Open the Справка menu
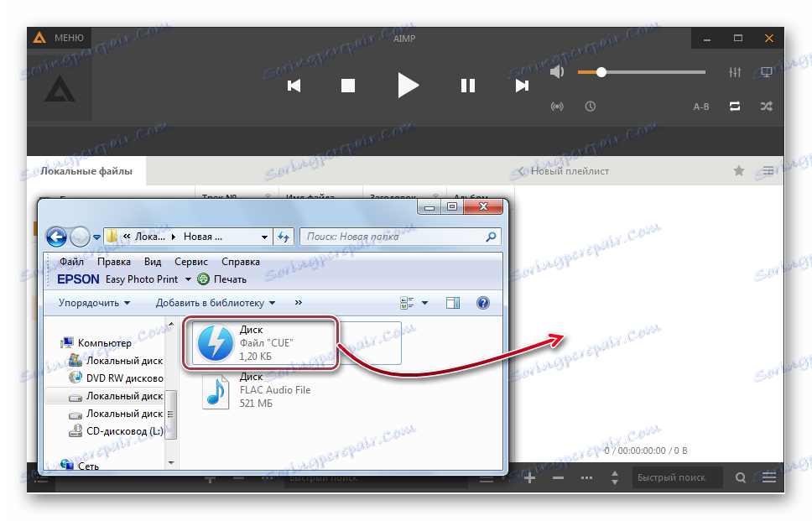The height and width of the screenshot is (521, 812). [x=241, y=262]
